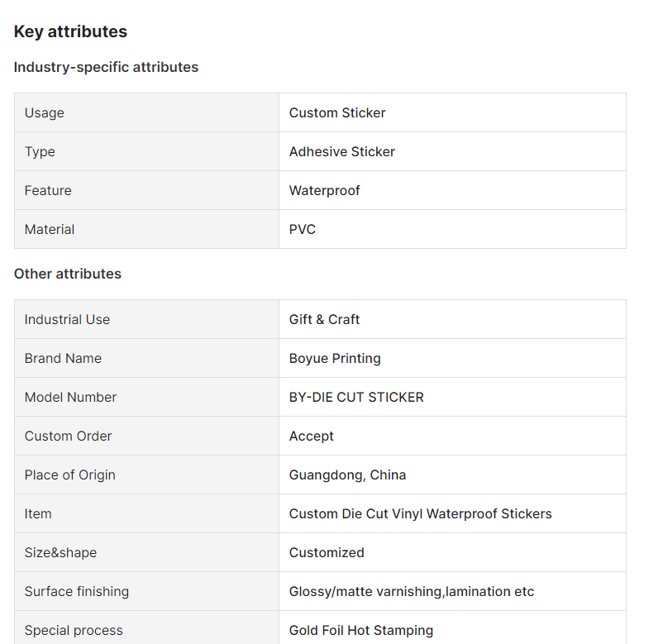Select the Model Number attribute label

point(70,398)
